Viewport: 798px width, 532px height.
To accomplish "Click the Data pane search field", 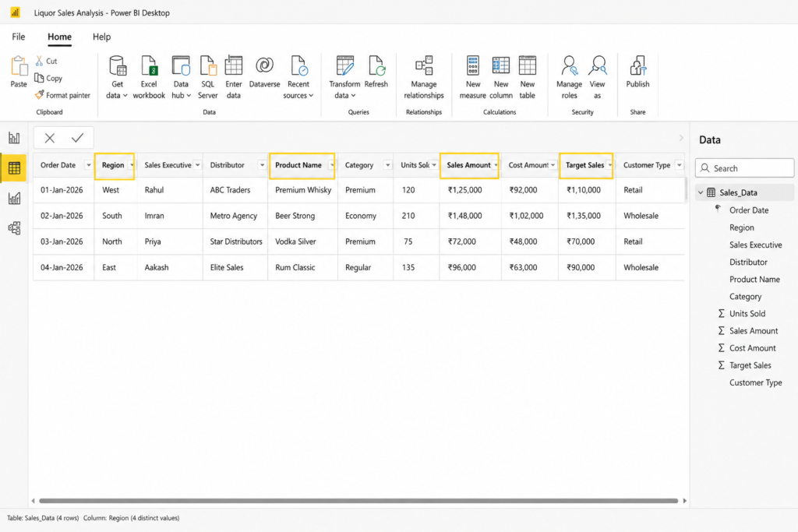I will [744, 167].
